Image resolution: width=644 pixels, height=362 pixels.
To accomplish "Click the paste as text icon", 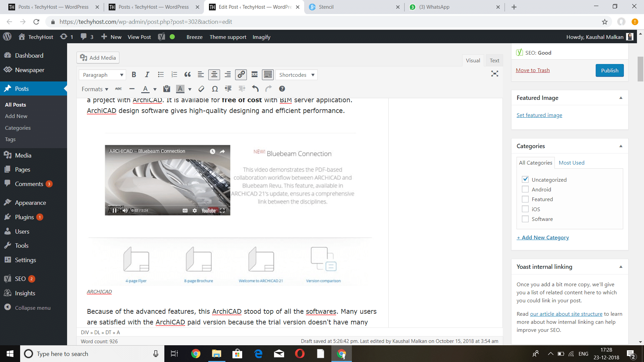I will coord(166,89).
